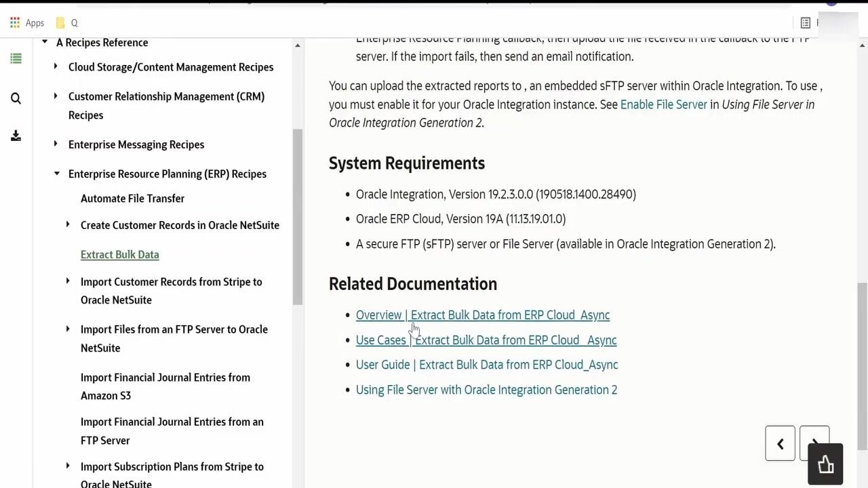Image resolution: width=868 pixels, height=488 pixels.
Task: Go to previous page arrow button
Action: (780, 444)
